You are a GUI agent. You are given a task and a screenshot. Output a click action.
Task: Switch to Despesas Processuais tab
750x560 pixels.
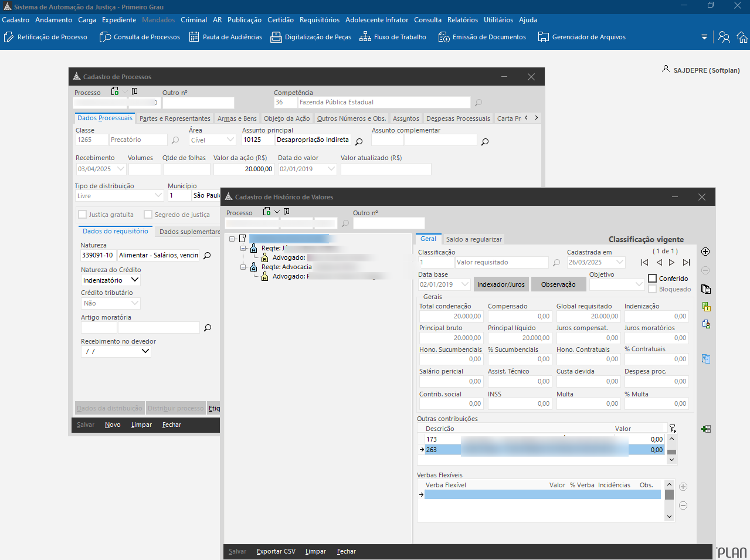click(x=458, y=118)
